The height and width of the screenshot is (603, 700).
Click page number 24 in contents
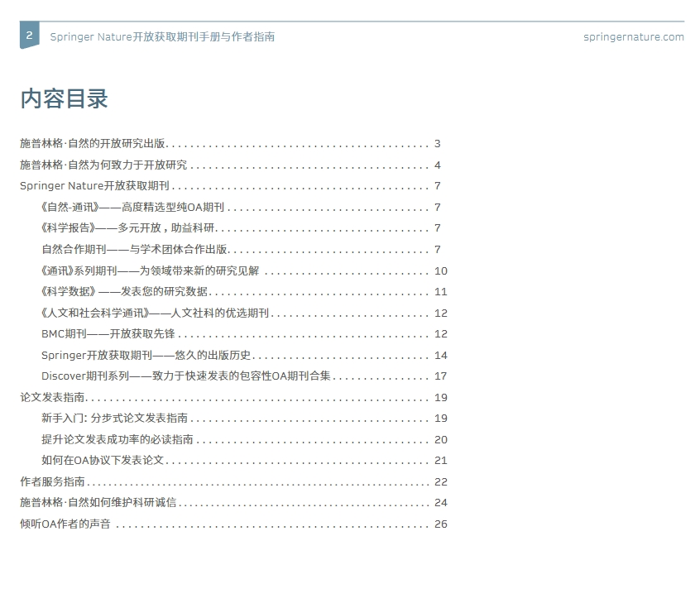click(x=441, y=503)
